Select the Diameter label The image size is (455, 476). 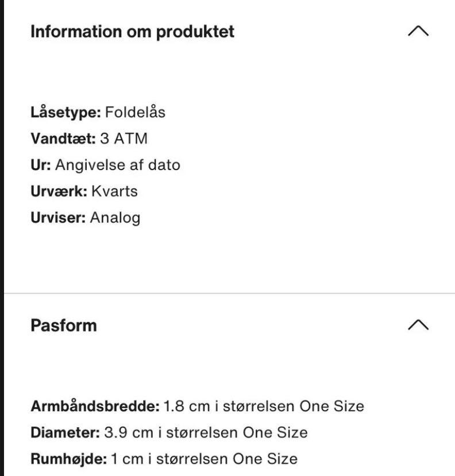point(65,432)
